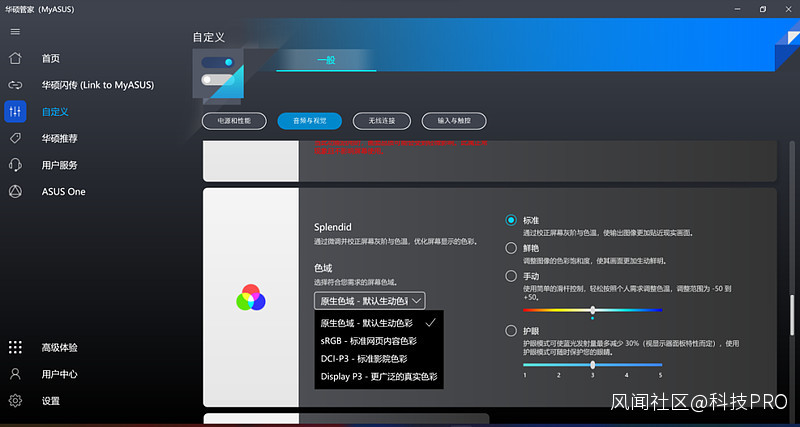Select the 无线连接 category button

(x=382, y=121)
